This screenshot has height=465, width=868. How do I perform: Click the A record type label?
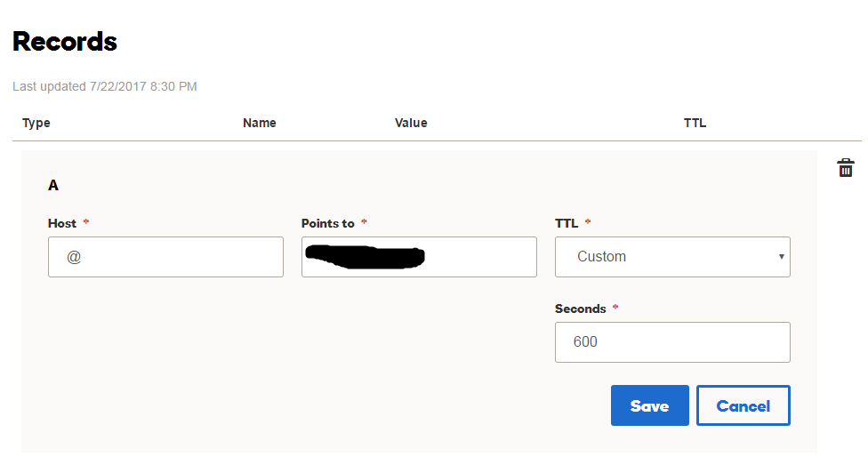coord(53,185)
